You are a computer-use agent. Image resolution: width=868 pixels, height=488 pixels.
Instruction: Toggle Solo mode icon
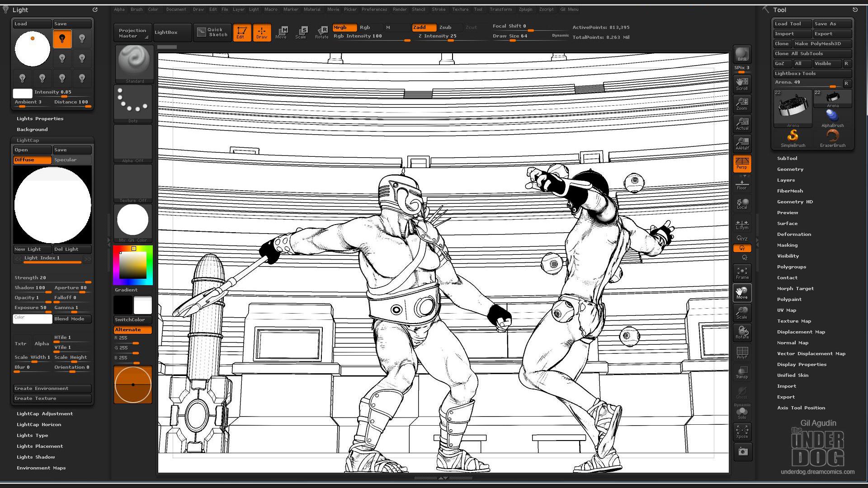coord(742,412)
